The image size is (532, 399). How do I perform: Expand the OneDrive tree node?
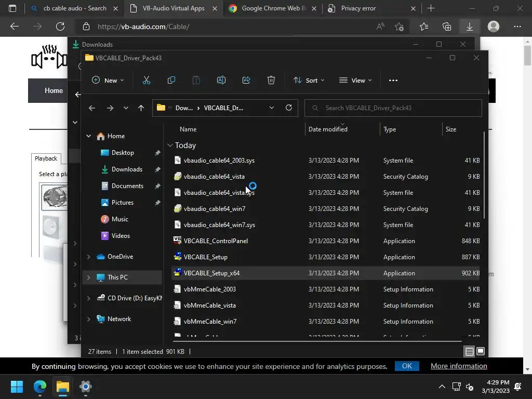[88, 257]
